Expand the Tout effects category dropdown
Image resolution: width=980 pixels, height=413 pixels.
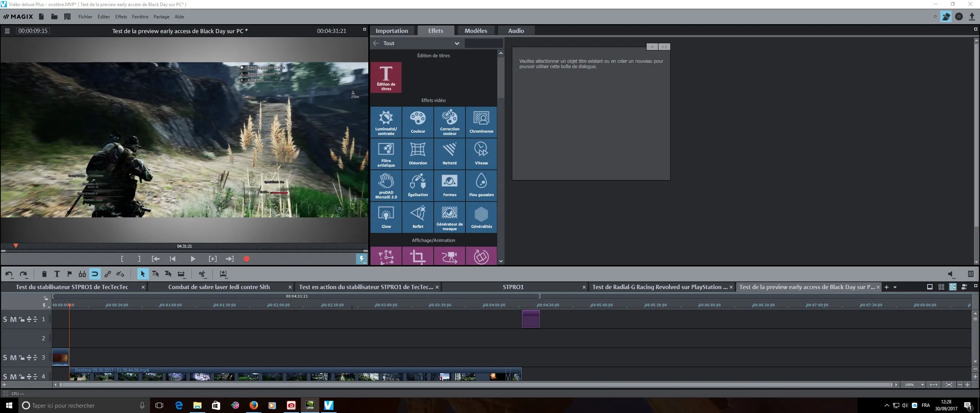[457, 43]
